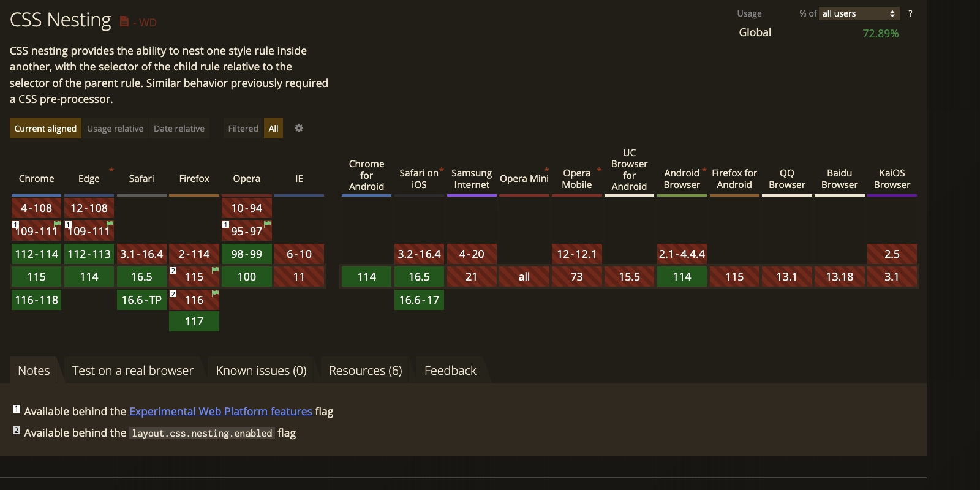Image resolution: width=980 pixels, height=490 pixels.
Task: Click note marker 2 on Firefox 115
Action: (x=173, y=271)
